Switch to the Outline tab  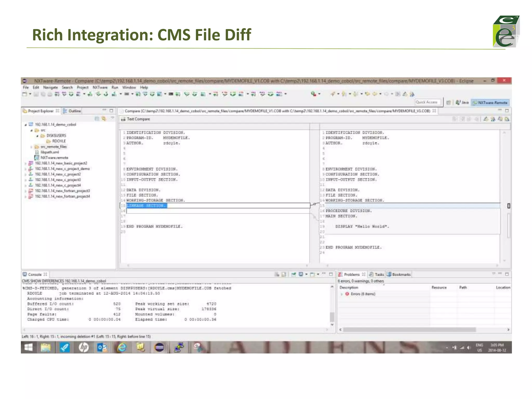[x=72, y=111]
